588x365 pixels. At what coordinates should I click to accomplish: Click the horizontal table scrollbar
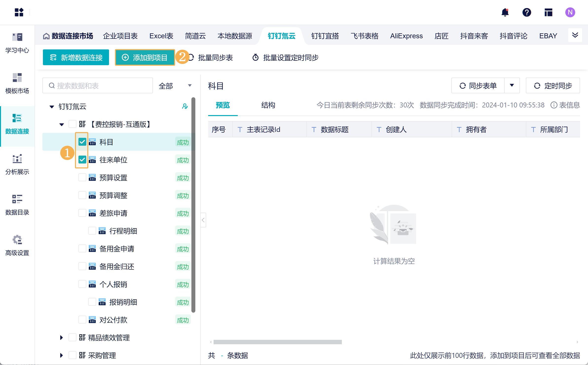(277, 342)
